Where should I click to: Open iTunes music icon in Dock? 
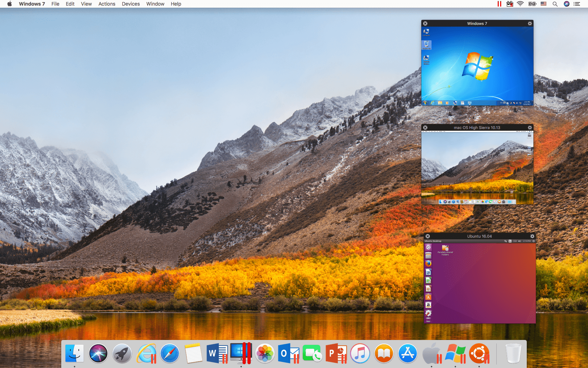(360, 353)
